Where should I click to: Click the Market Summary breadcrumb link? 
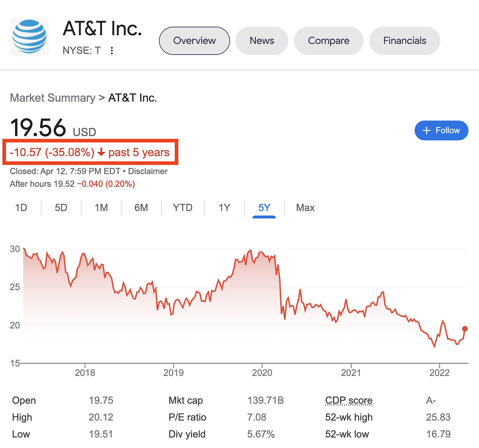tap(52, 98)
